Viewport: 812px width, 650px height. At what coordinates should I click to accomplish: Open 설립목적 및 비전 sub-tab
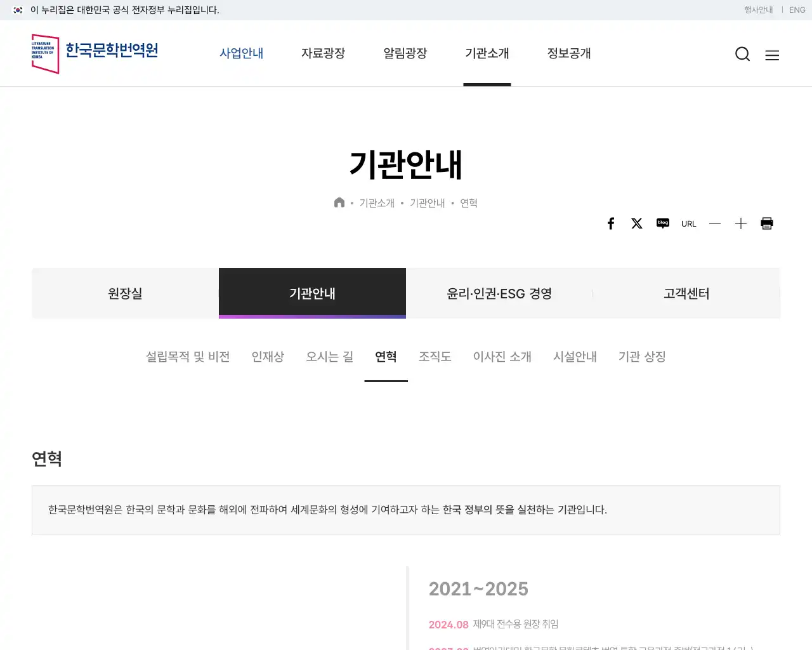coord(188,357)
